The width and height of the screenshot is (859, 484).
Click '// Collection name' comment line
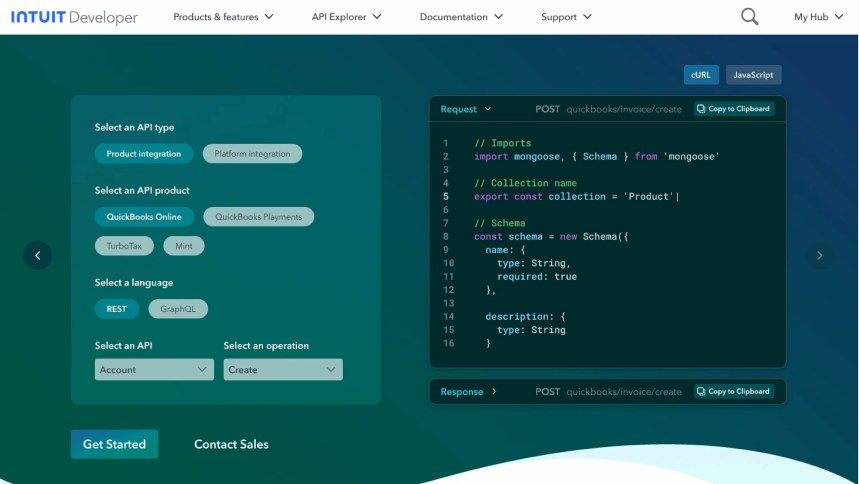(525, 183)
